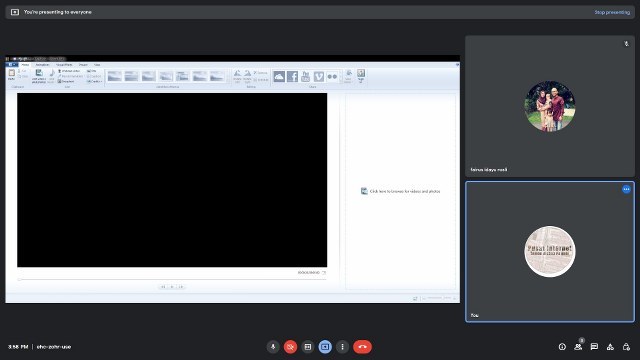Screen dimensions: 640x360
Task: Click the family-photo participant avatar
Action: 550,106
